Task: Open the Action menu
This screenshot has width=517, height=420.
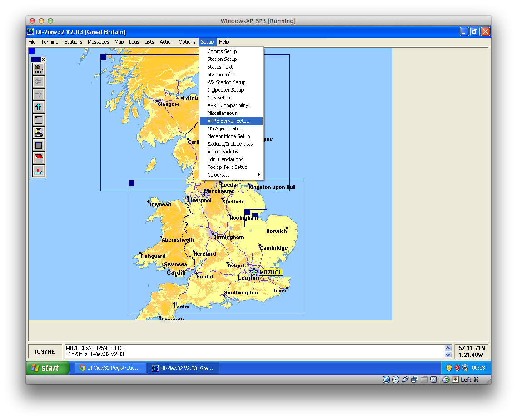Action: point(167,42)
